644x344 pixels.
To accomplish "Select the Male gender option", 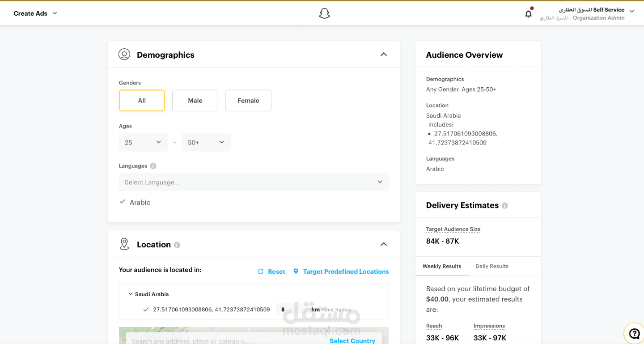I will coord(195,101).
